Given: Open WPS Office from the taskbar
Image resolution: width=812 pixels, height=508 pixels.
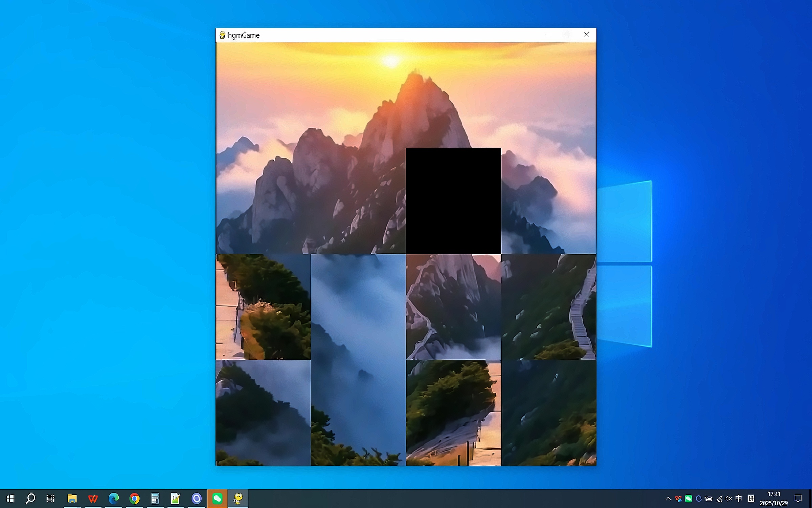Looking at the screenshot, I should pos(93,499).
